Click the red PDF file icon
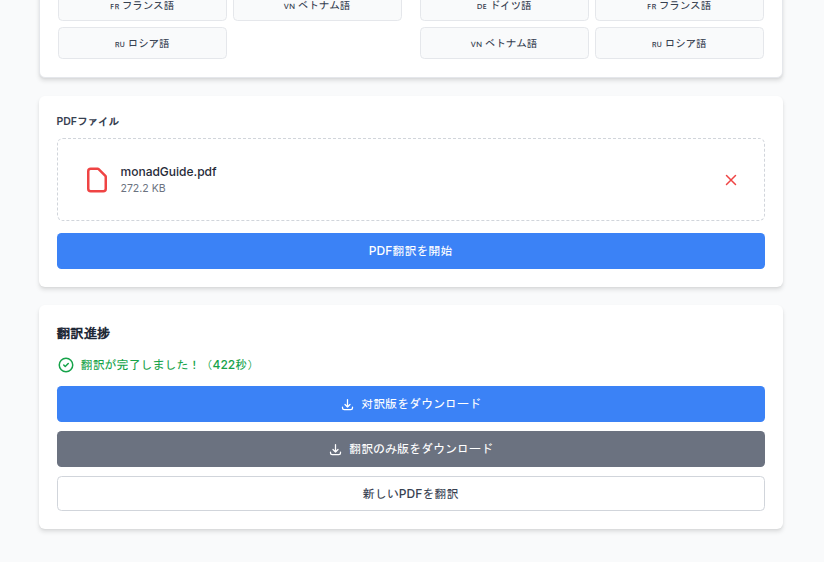The width and height of the screenshot is (824, 562). pos(97,180)
